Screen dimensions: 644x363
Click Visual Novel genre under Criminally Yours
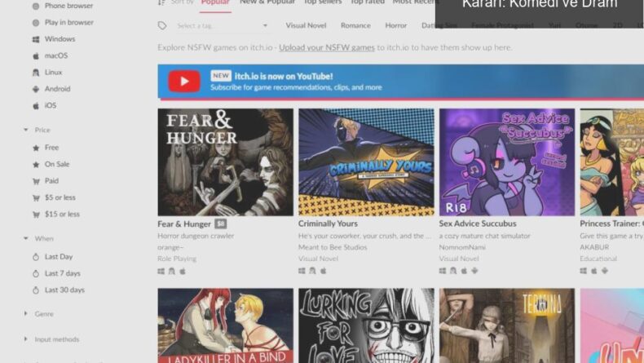click(x=318, y=259)
